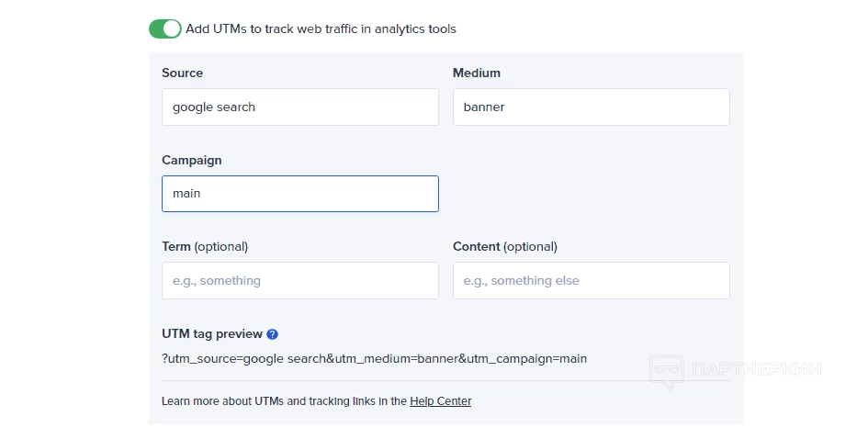Focus the empty Content input field

(591, 281)
